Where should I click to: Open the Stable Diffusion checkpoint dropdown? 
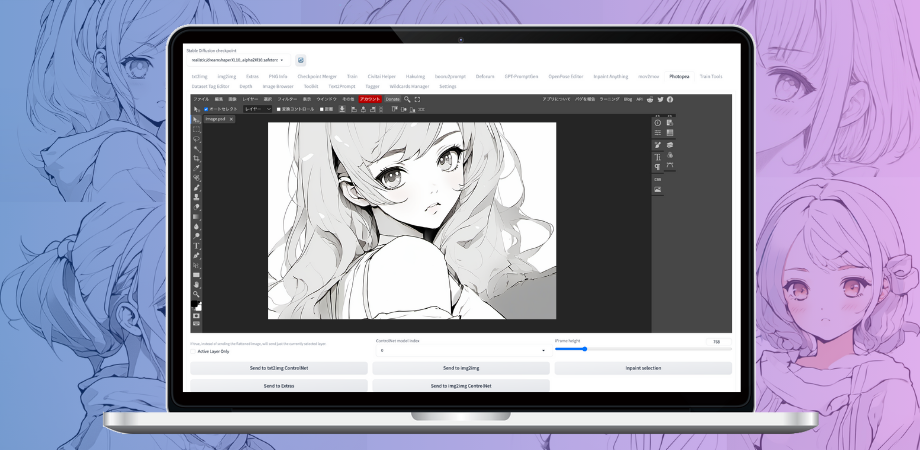(x=238, y=60)
